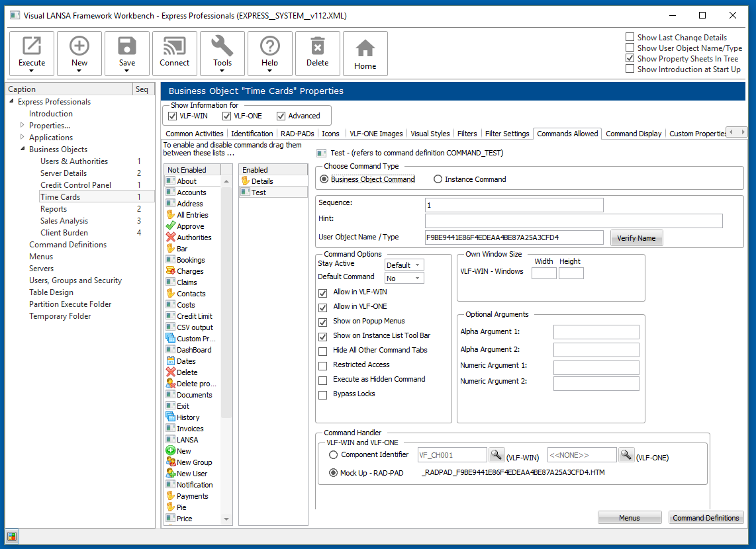Switch to the RAD-PADs tab
This screenshot has width=756, height=549.
click(297, 134)
